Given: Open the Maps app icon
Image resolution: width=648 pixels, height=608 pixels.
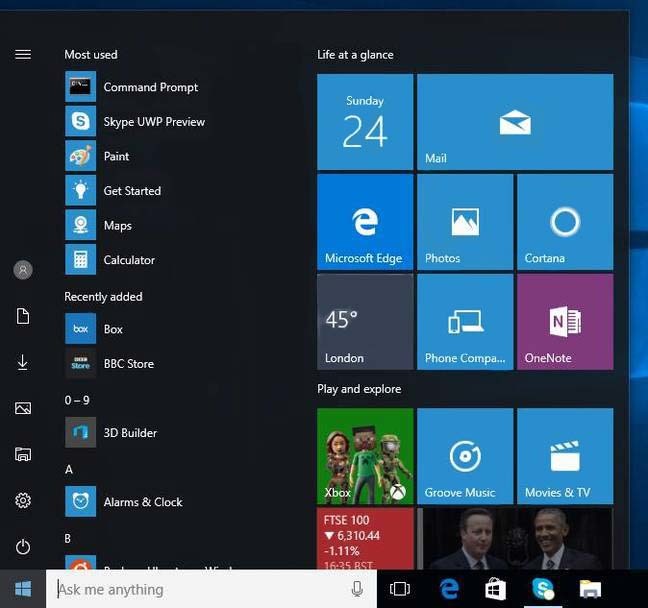Looking at the screenshot, I should click(81, 225).
